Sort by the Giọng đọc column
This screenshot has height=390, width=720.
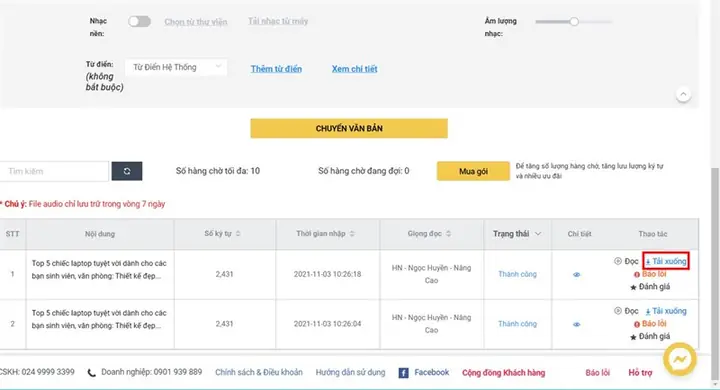coord(429,234)
